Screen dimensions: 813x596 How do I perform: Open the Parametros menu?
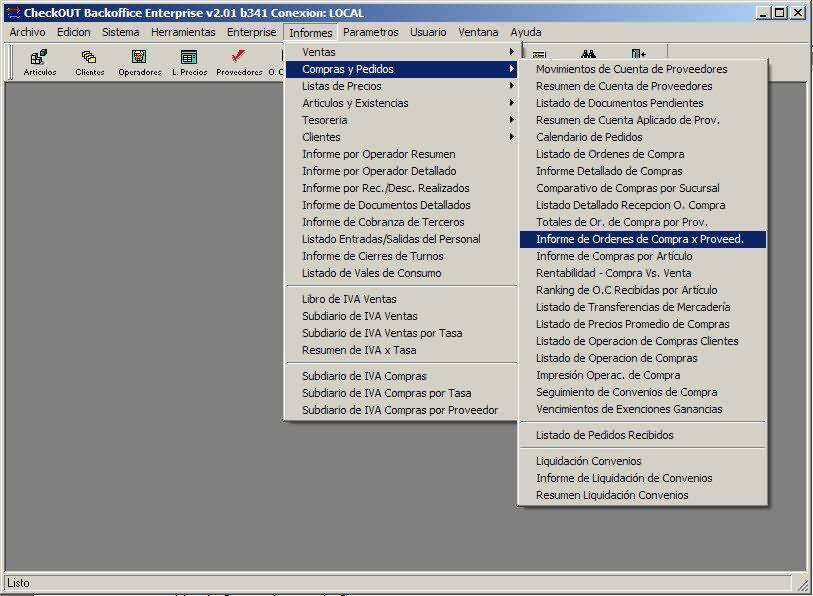coord(371,32)
